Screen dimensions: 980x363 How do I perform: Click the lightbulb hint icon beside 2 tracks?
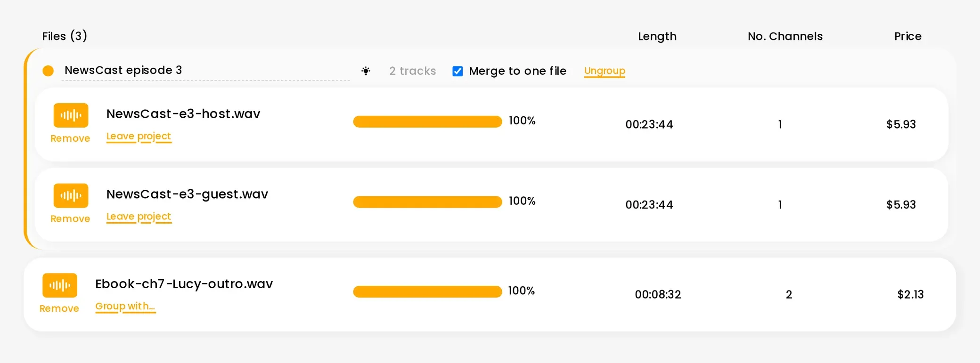[x=366, y=71]
